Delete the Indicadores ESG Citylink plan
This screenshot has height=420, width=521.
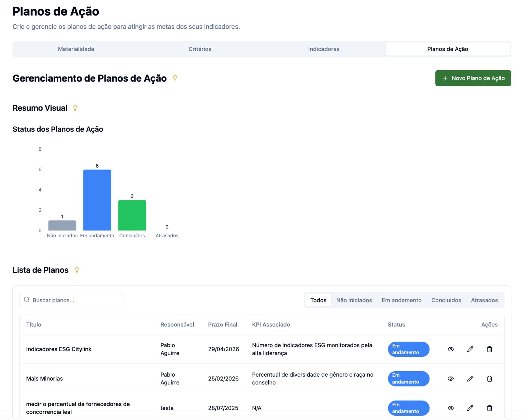489,349
